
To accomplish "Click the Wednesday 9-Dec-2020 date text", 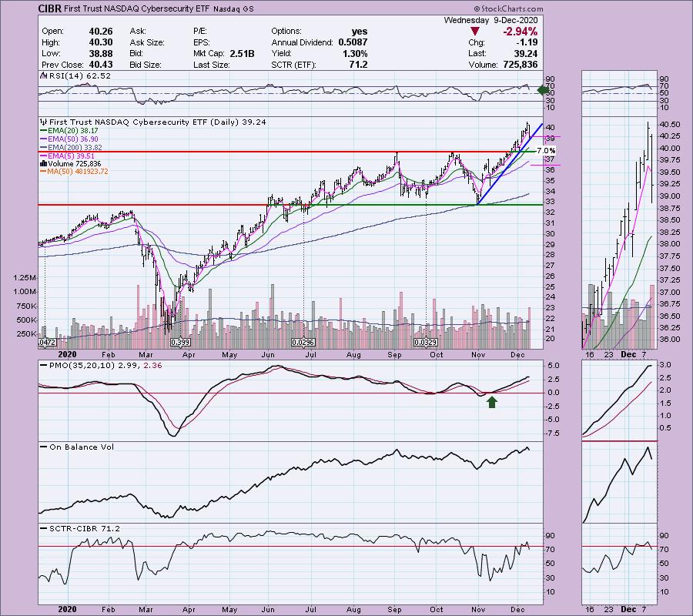I will (x=490, y=20).
